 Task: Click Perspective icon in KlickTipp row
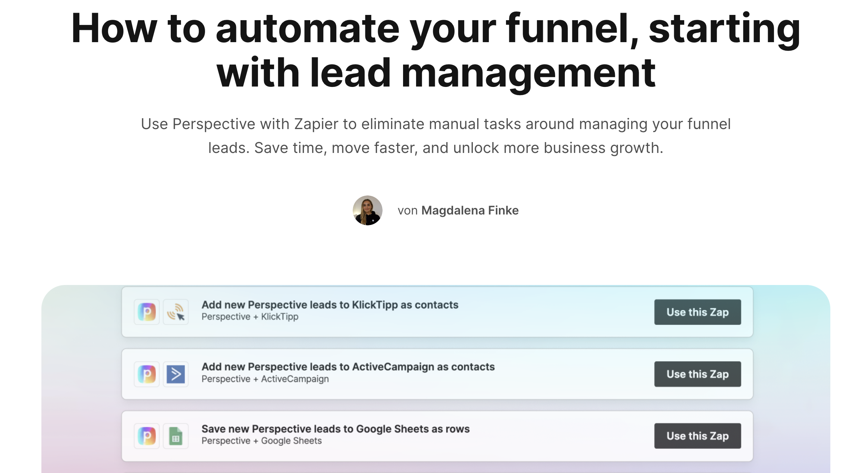(x=147, y=312)
